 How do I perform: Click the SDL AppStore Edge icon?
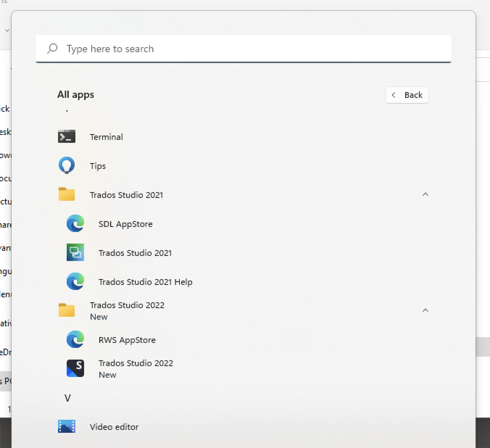pos(75,224)
